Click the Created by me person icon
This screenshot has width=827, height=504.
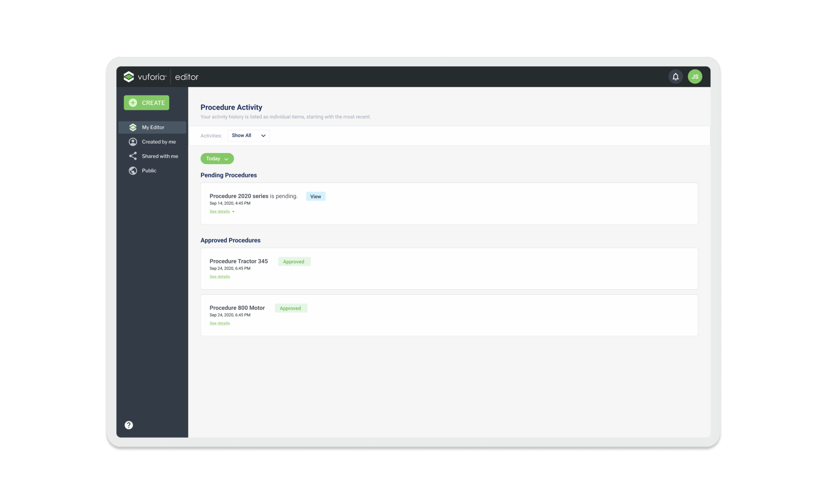(133, 142)
